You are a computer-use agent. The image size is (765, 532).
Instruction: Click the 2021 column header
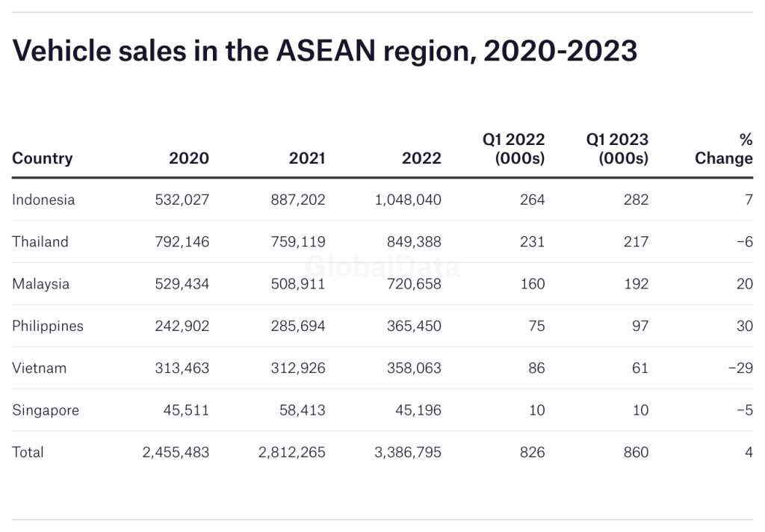point(306,158)
